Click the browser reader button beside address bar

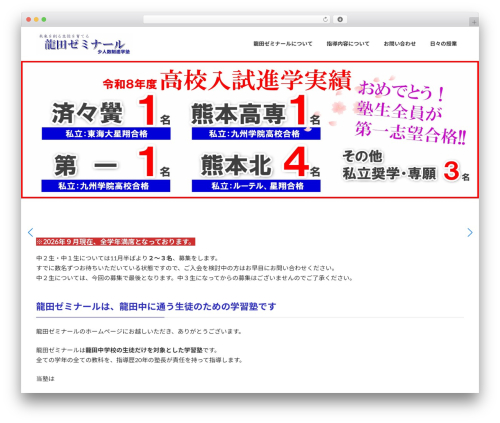tap(340, 19)
